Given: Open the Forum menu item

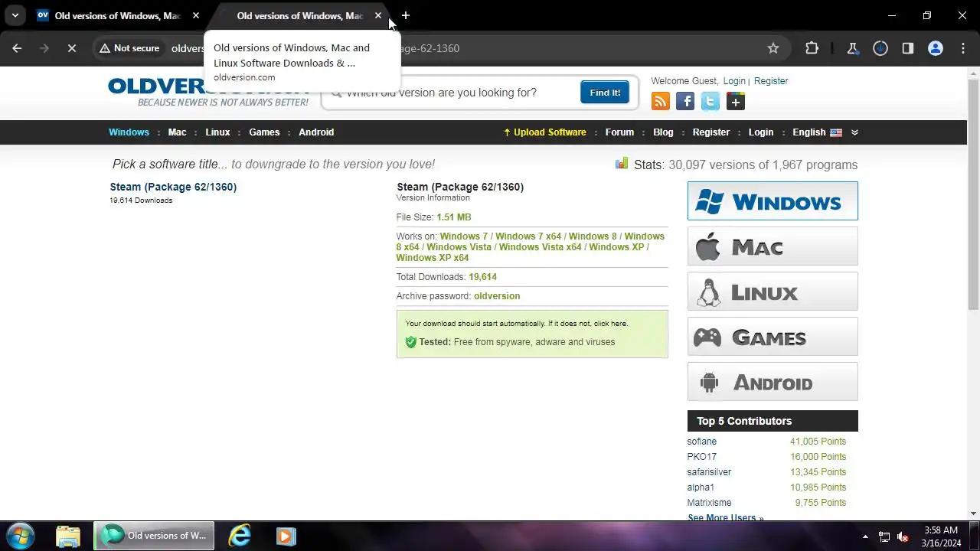Looking at the screenshot, I should coord(619,132).
